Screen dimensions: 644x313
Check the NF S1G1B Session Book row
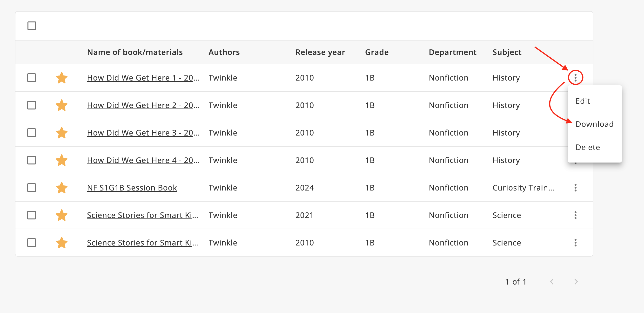(x=32, y=188)
